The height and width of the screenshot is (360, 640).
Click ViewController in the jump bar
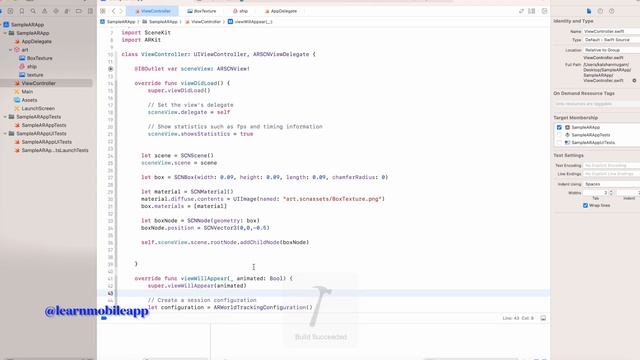[x=203, y=22]
